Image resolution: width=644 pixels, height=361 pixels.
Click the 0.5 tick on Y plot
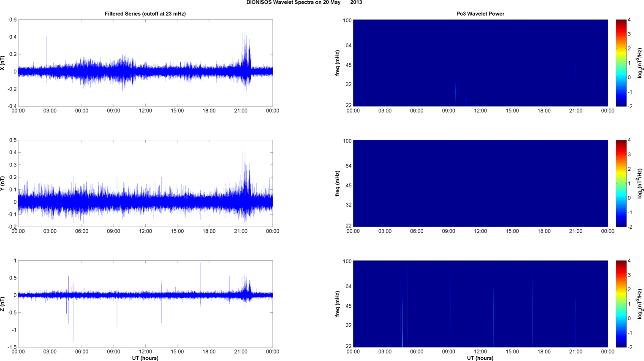pos(13,140)
